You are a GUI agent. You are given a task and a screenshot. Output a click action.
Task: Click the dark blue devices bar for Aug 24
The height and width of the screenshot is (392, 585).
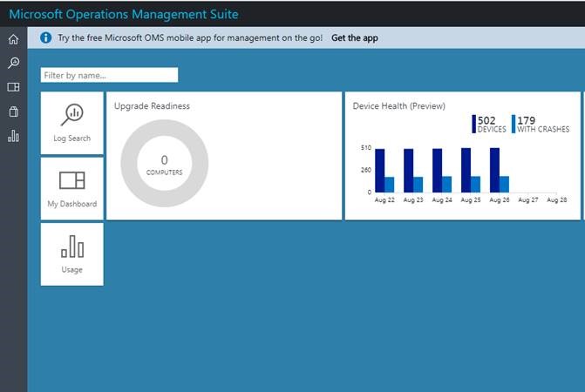[437, 171]
